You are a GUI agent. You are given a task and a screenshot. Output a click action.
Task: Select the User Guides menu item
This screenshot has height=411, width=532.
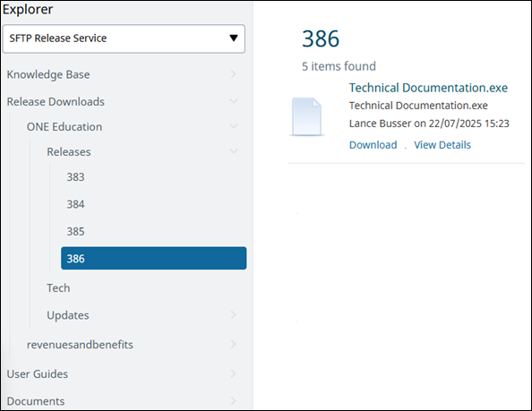coord(38,373)
